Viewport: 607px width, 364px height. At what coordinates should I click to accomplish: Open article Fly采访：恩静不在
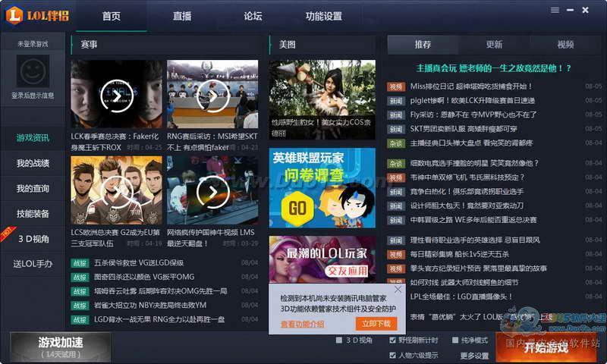(473, 115)
